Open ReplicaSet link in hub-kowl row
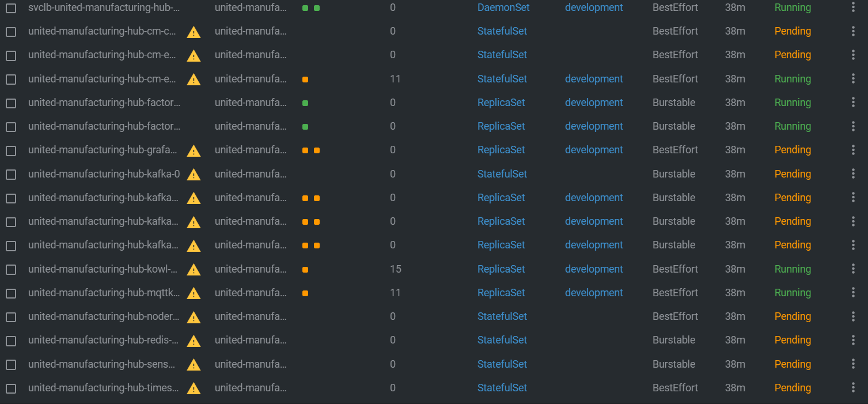Screen dimensions: 868x404 [501, 269]
